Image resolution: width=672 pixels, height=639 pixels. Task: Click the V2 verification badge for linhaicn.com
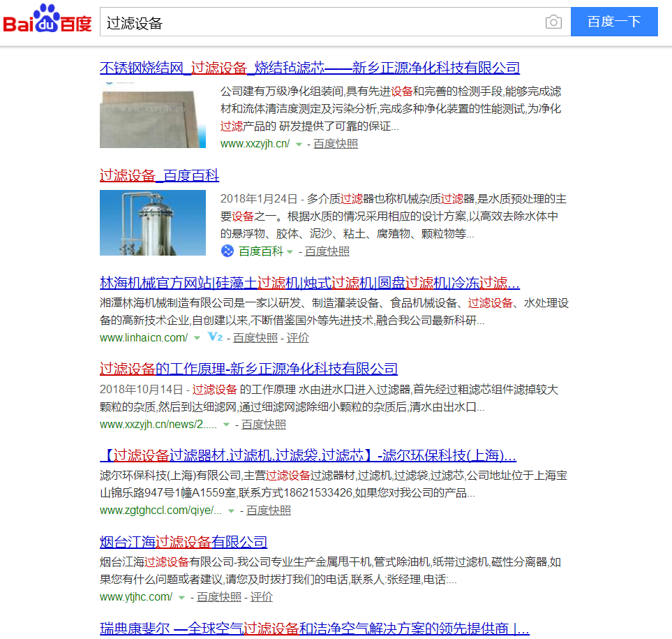pos(215,337)
